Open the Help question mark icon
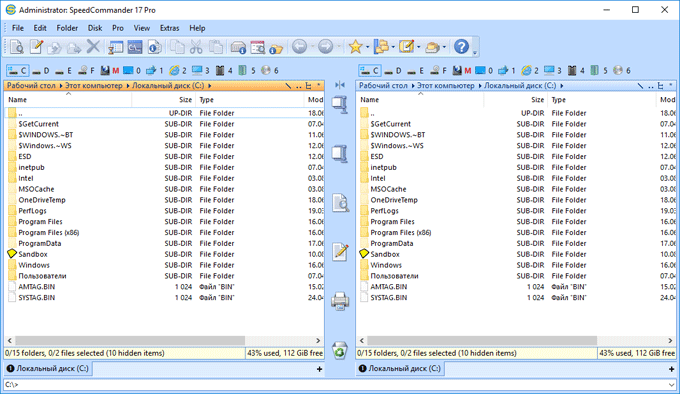This screenshot has width=680, height=394. [x=461, y=46]
